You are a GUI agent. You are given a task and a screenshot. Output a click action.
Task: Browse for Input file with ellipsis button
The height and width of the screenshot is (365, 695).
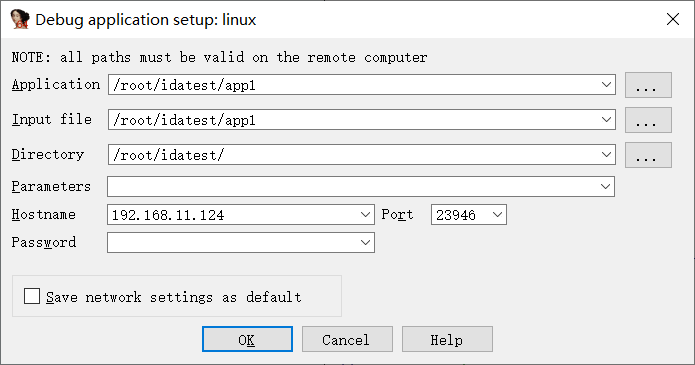click(648, 120)
